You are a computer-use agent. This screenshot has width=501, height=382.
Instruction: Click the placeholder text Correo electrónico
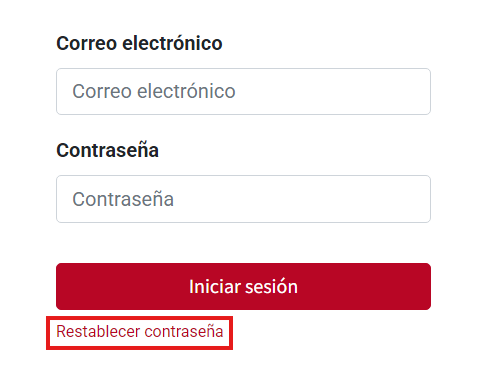(x=154, y=91)
